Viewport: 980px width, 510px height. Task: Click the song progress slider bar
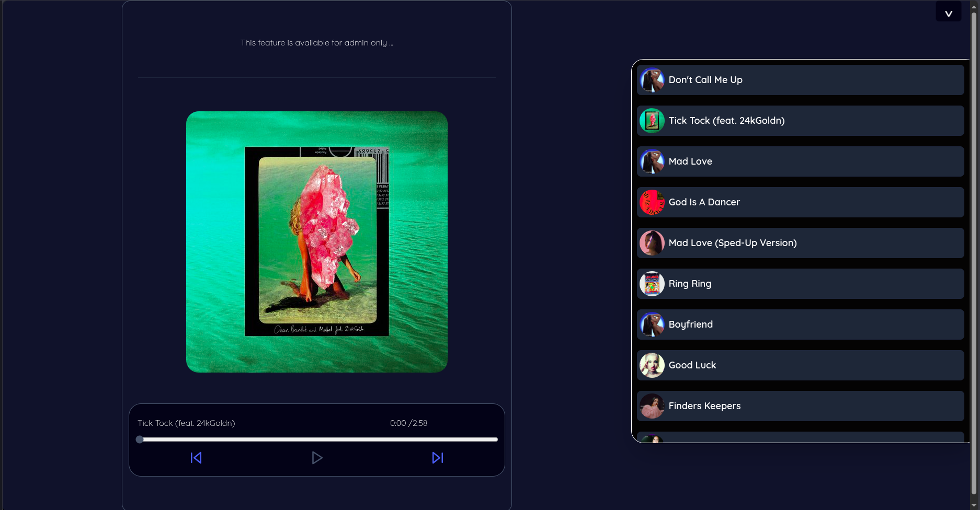click(x=317, y=439)
